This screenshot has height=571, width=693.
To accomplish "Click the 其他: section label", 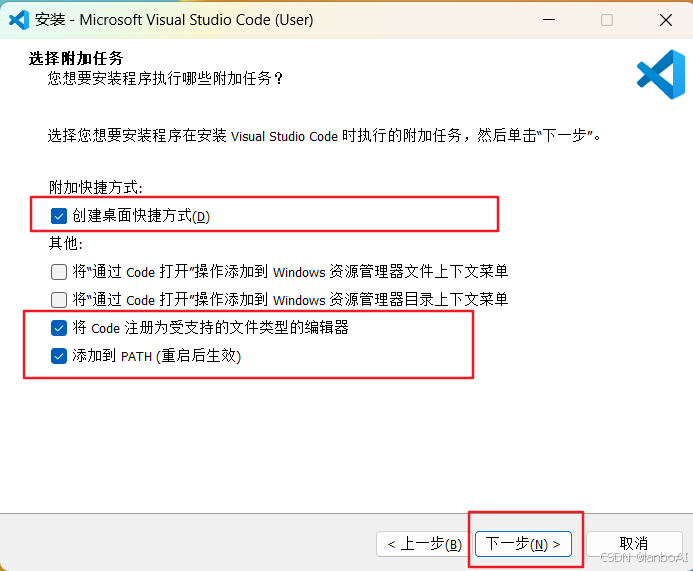I will 66,243.
